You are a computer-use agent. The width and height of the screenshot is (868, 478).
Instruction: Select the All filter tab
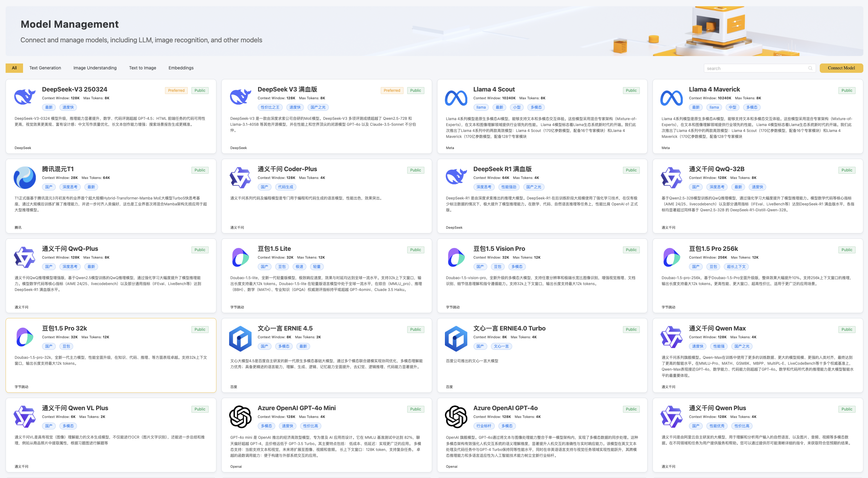pos(14,68)
